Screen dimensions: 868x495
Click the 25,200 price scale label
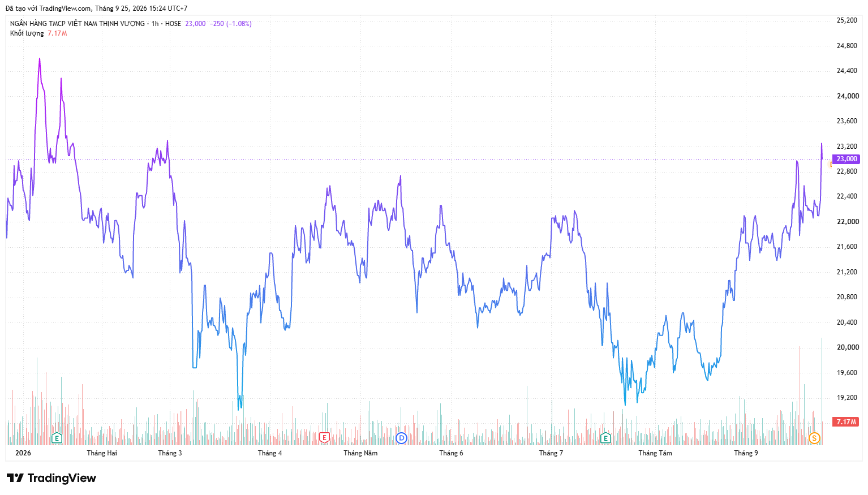(847, 20)
